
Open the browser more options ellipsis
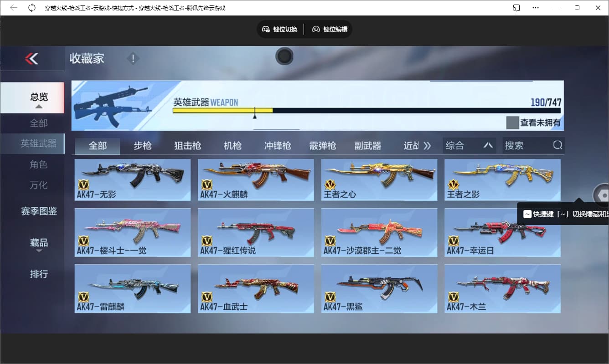(536, 8)
